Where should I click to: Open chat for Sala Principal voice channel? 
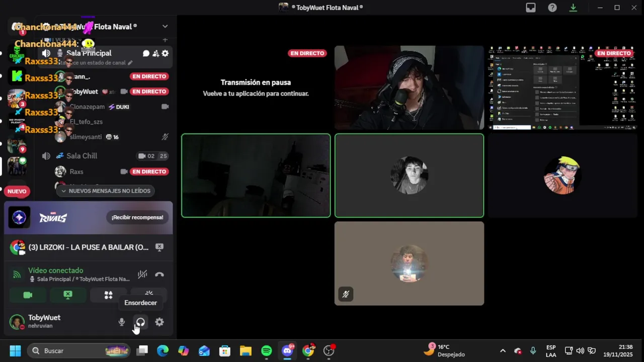[146, 53]
